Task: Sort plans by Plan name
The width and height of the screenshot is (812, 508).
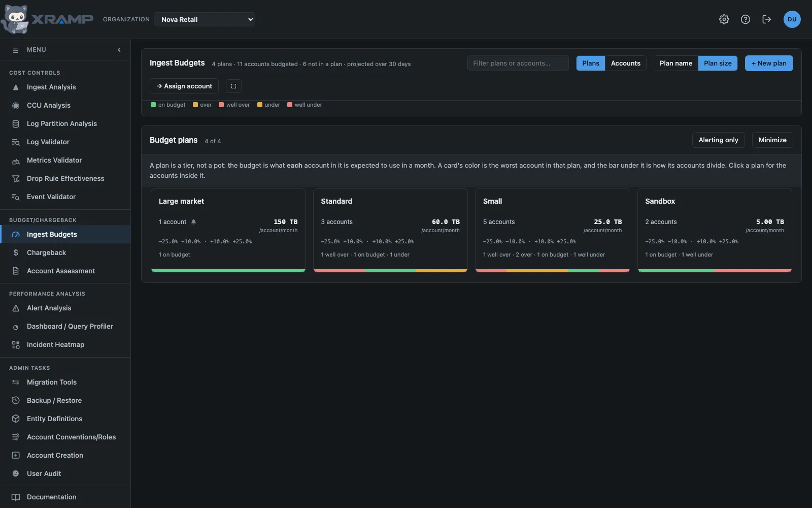Action: point(676,63)
